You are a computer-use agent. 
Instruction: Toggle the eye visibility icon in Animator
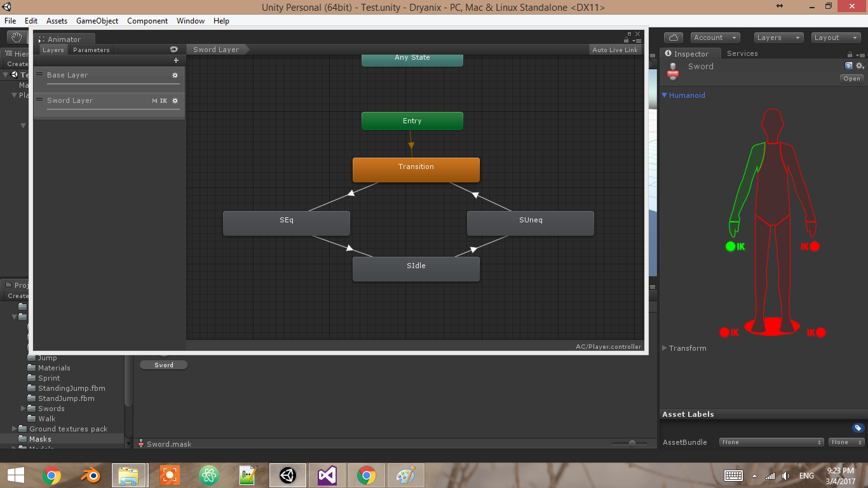click(174, 50)
